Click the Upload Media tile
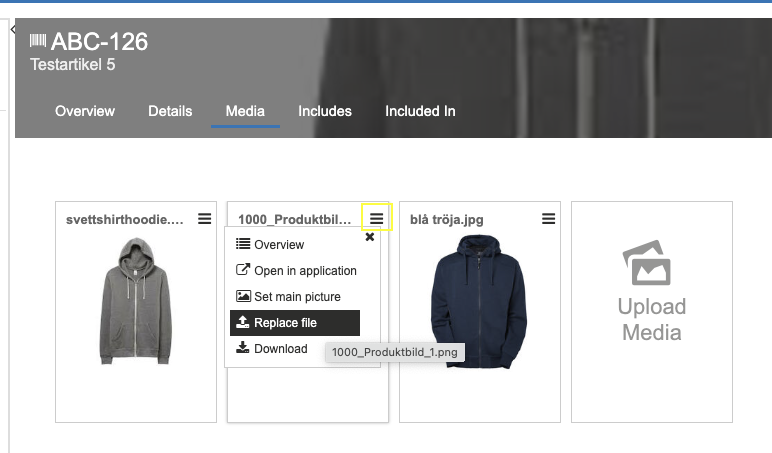The height and width of the screenshot is (453, 772). 652,312
